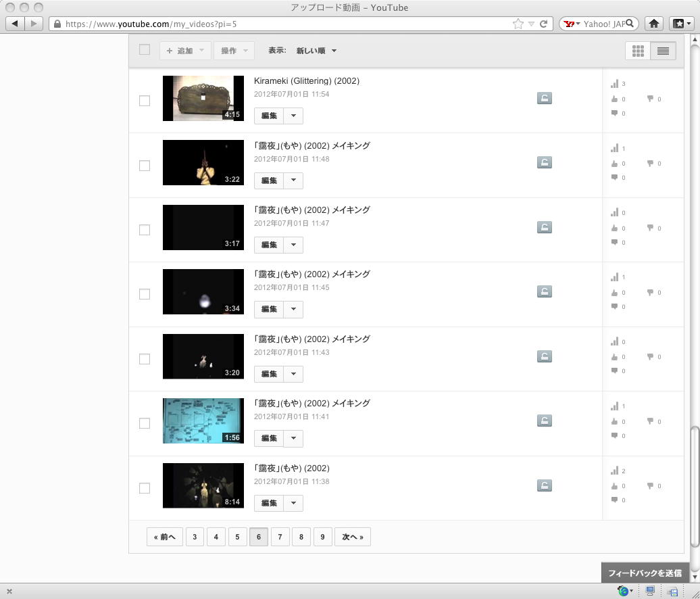
Task: Click the search magnifier in Yahoo box
Action: (x=630, y=23)
